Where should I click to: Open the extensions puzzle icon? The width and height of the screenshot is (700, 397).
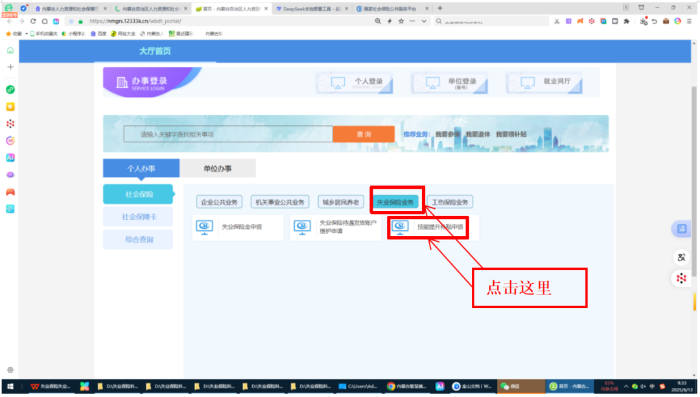click(x=626, y=21)
